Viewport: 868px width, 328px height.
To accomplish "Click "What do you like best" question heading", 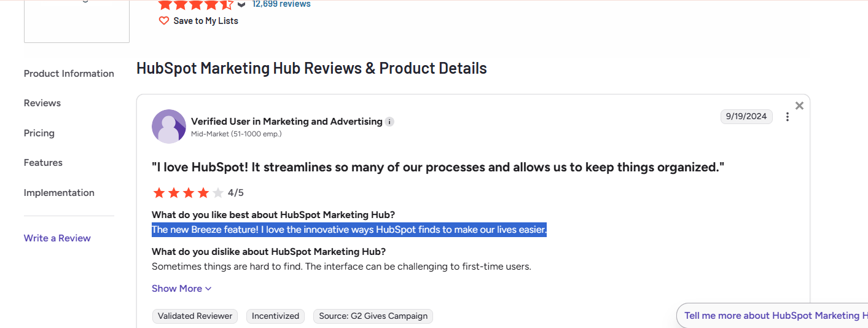I will pos(273,215).
